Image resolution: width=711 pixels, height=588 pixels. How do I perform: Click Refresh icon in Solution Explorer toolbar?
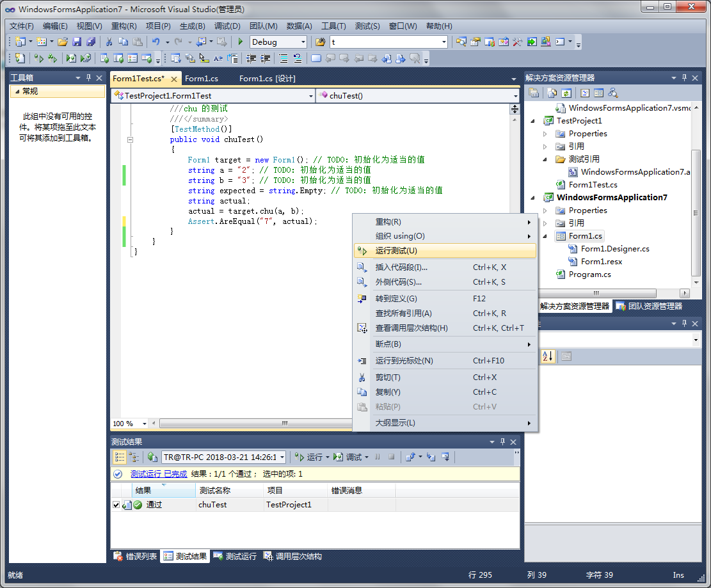pos(566,93)
